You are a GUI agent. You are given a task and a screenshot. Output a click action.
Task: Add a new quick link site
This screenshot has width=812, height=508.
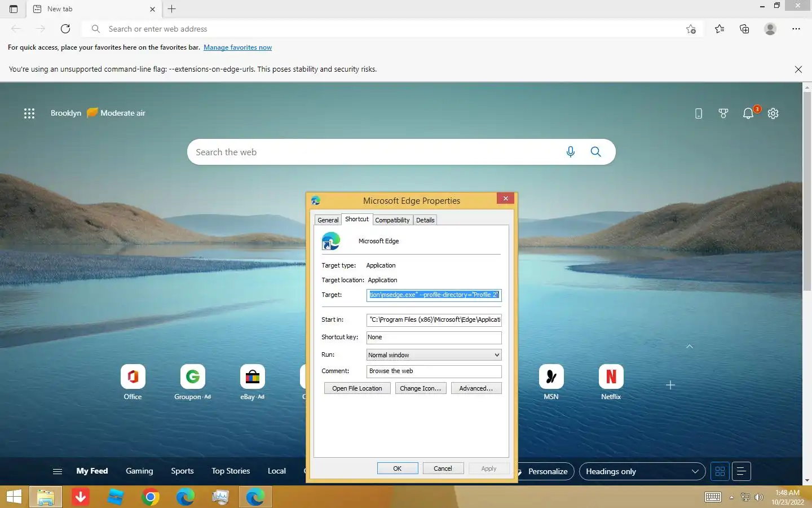point(670,385)
